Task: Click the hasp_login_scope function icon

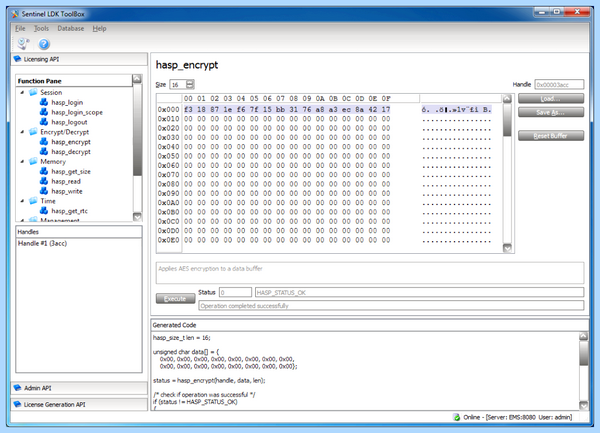Action: 44,112
